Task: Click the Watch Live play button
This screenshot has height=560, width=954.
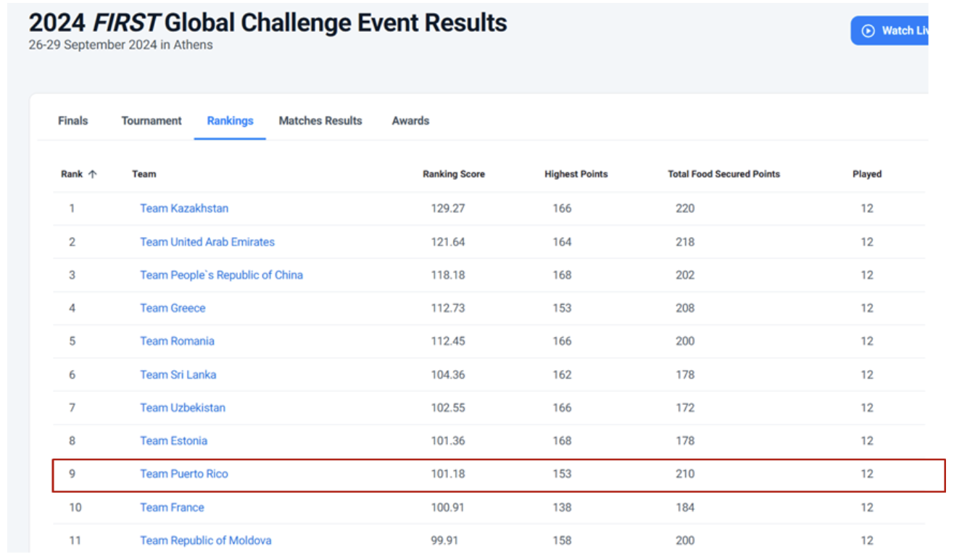Action: tap(890, 31)
